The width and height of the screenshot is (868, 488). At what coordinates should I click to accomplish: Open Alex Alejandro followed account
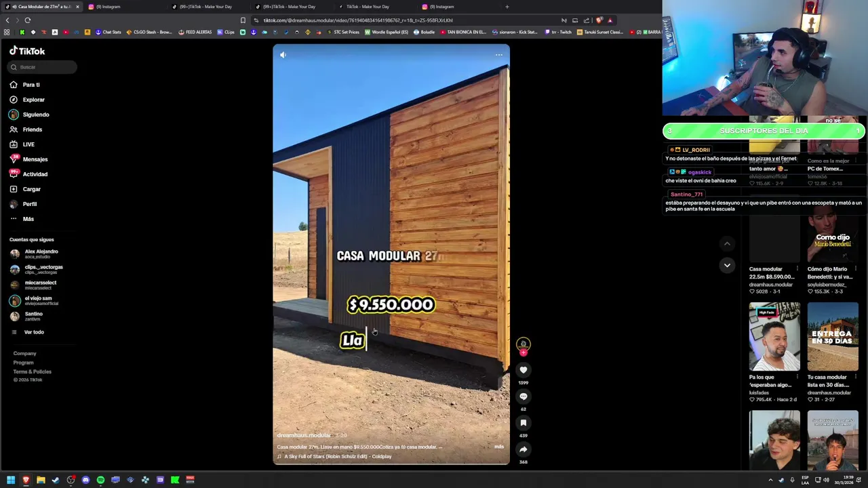pyautogui.click(x=34, y=253)
